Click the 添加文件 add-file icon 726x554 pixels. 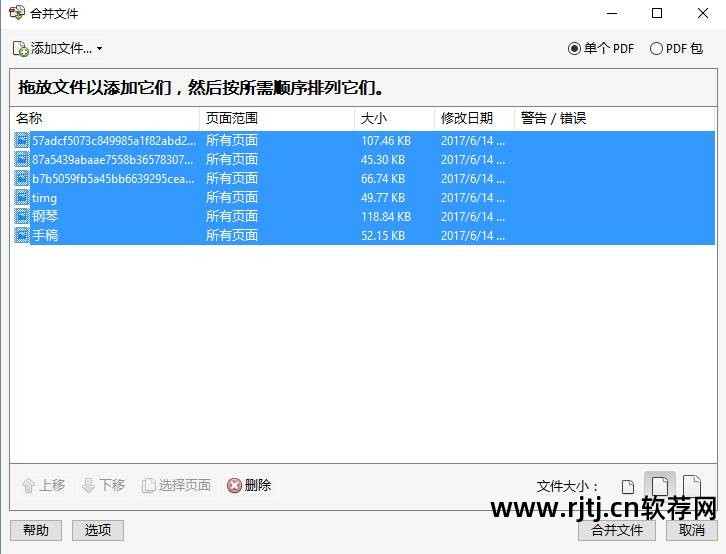(20, 49)
